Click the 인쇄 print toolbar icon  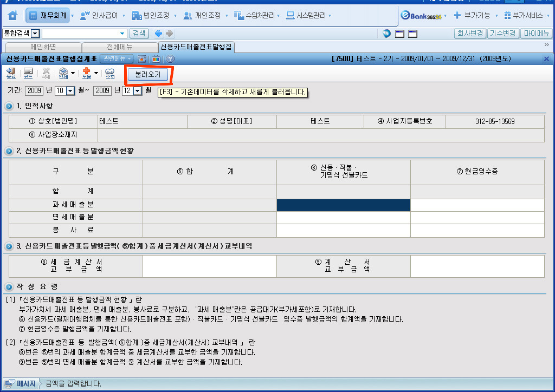[63, 73]
